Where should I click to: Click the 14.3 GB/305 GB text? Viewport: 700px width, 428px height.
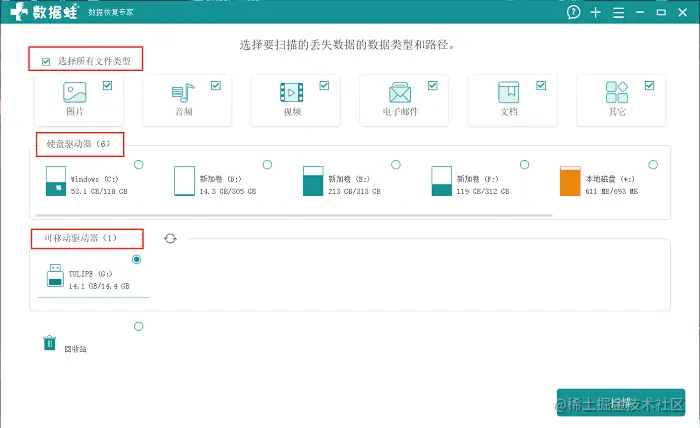228,191
